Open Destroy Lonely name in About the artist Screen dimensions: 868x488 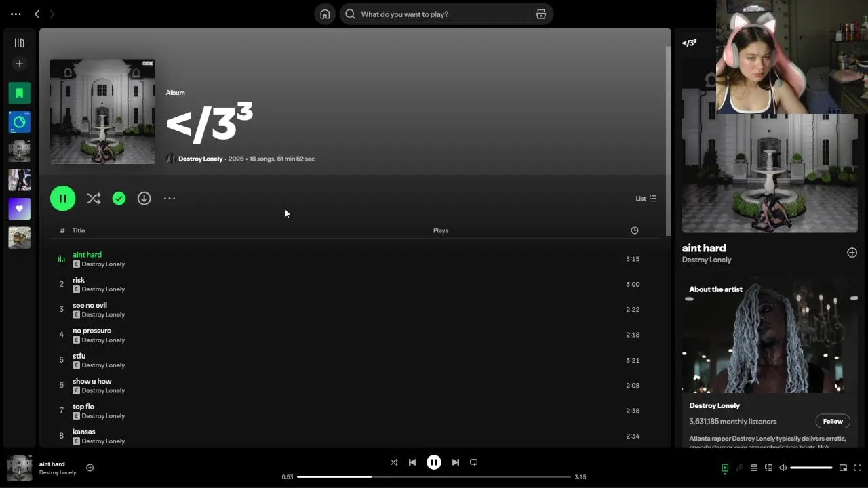714,405
